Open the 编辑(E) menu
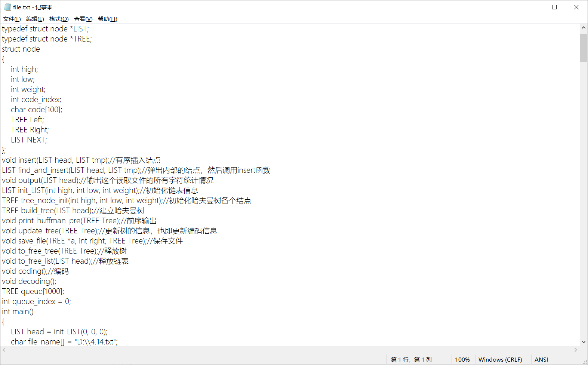 click(35, 19)
